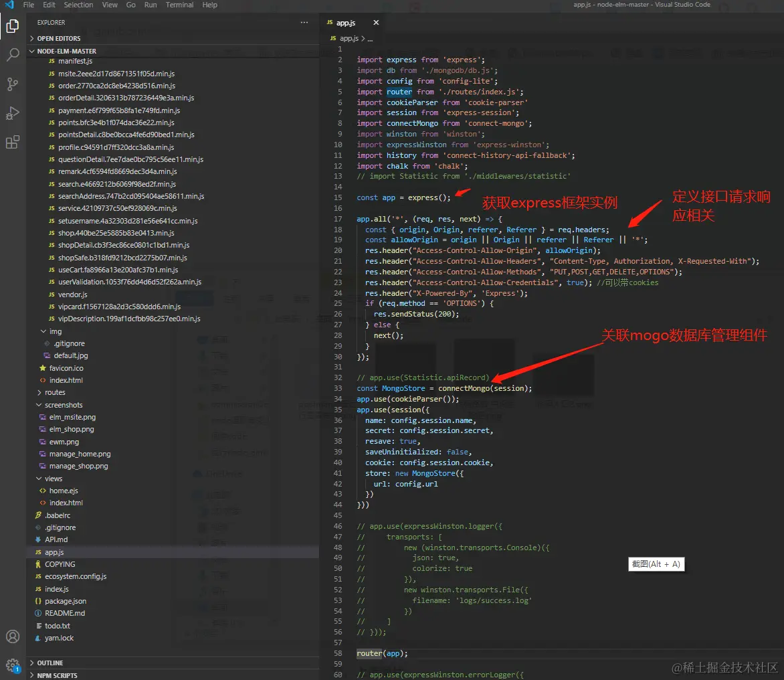The height and width of the screenshot is (680, 784).
Task: Expand the routes folder
Action: [x=55, y=392]
